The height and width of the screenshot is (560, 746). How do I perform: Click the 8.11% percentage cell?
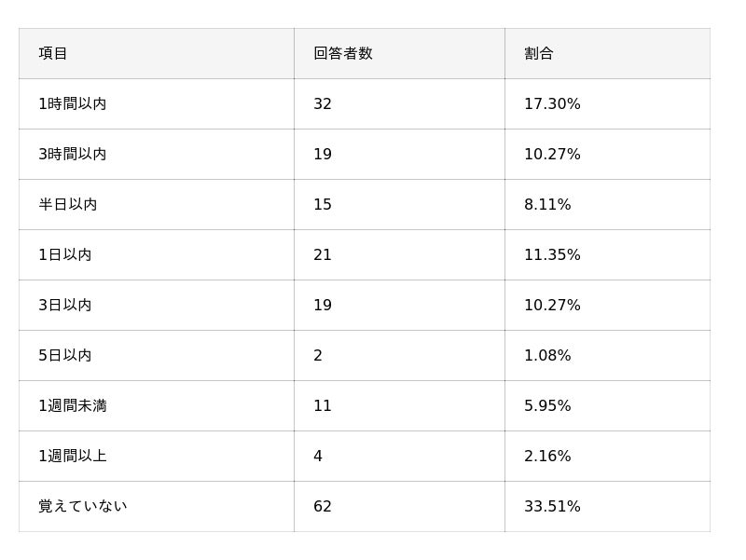[547, 205]
